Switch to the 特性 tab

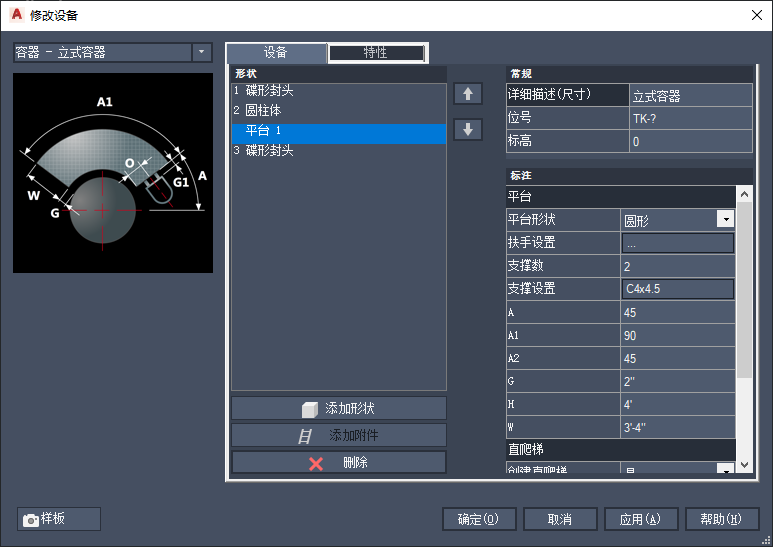pos(376,53)
